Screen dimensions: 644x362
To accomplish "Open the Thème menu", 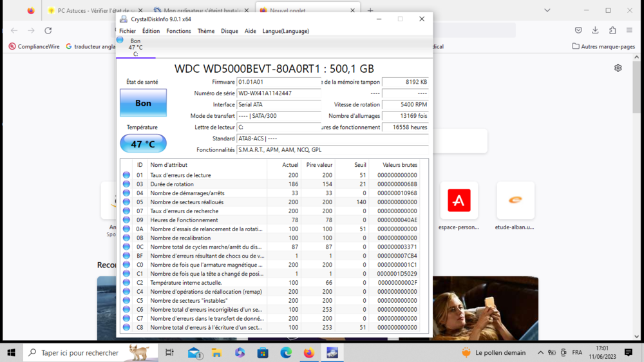I will (x=206, y=31).
